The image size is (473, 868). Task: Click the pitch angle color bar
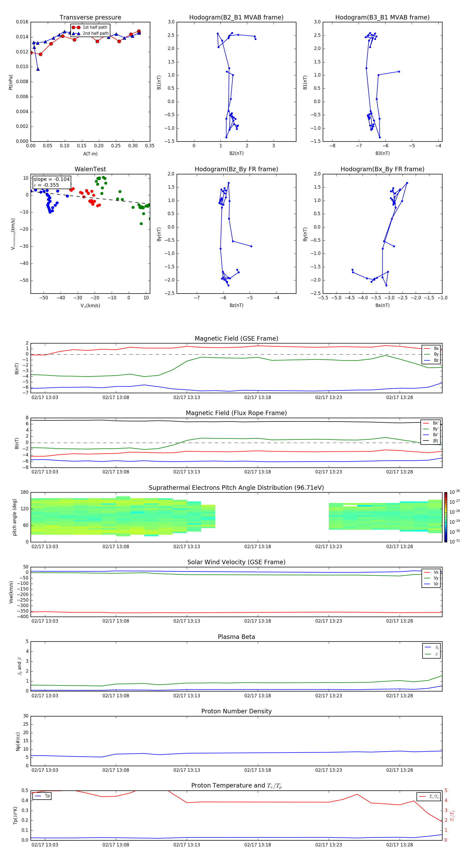[446, 517]
